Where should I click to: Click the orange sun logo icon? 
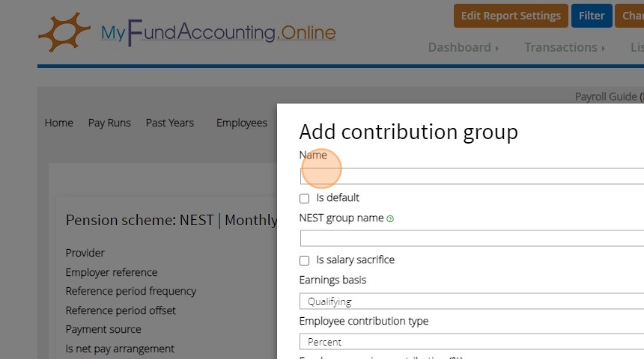click(64, 31)
